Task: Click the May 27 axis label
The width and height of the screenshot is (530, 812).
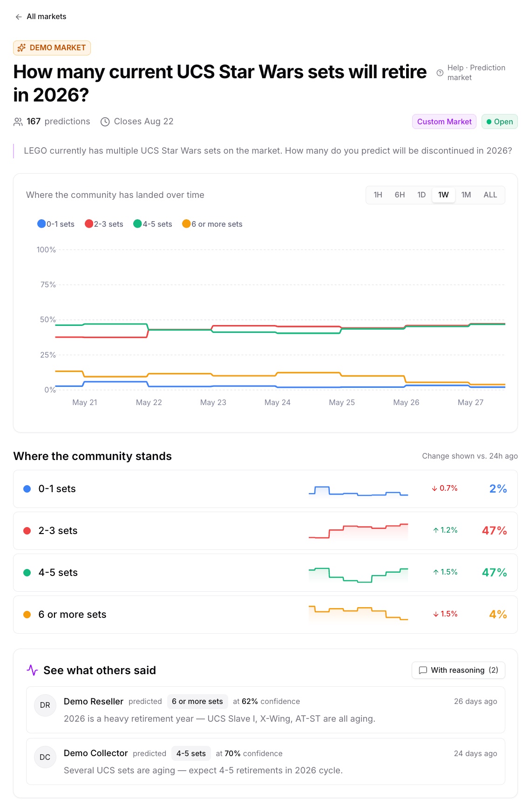Action: coord(470,403)
